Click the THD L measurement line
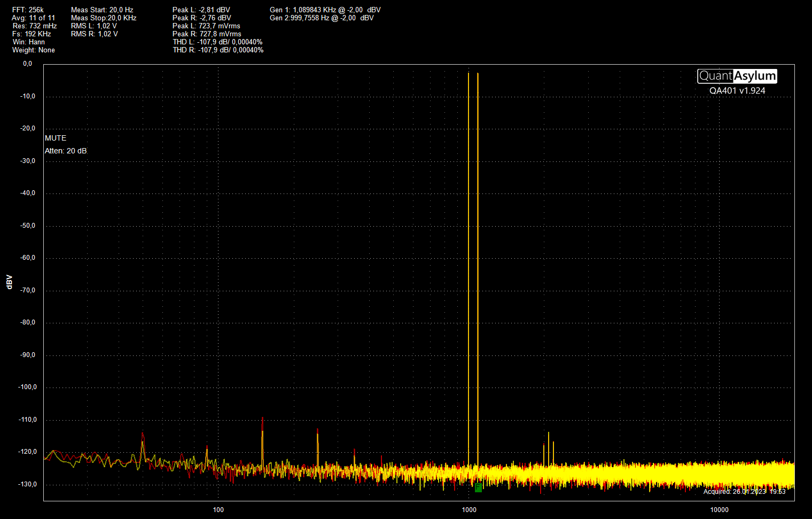This screenshot has width=812, height=519. point(217,42)
